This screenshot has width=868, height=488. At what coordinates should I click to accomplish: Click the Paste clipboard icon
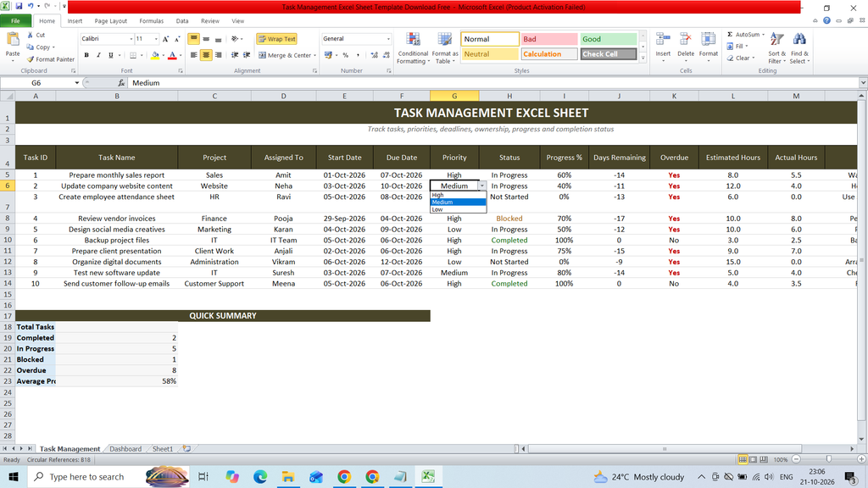(12, 41)
